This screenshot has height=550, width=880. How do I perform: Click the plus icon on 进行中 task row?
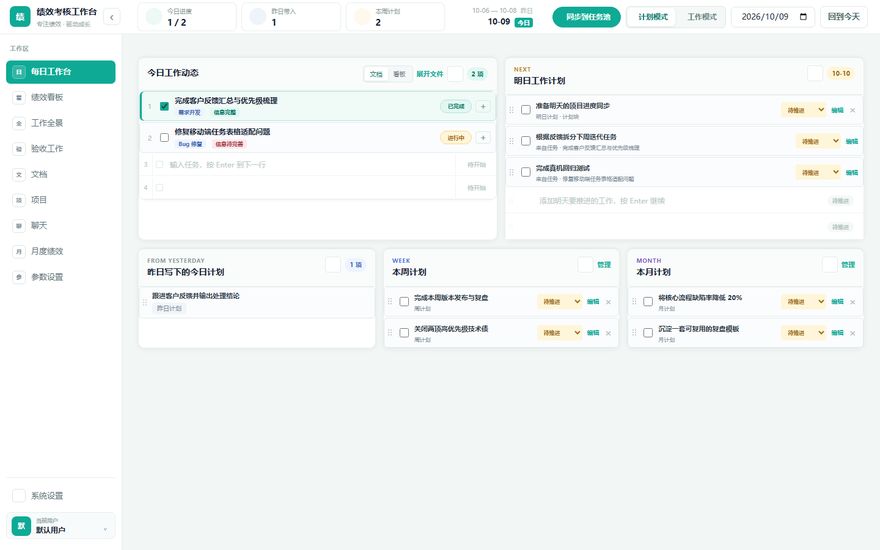click(x=483, y=138)
